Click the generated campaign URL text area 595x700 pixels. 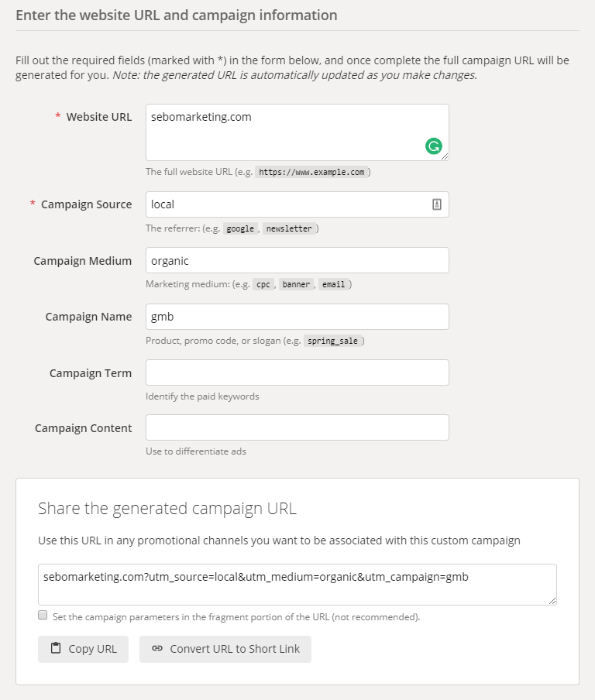(297, 585)
